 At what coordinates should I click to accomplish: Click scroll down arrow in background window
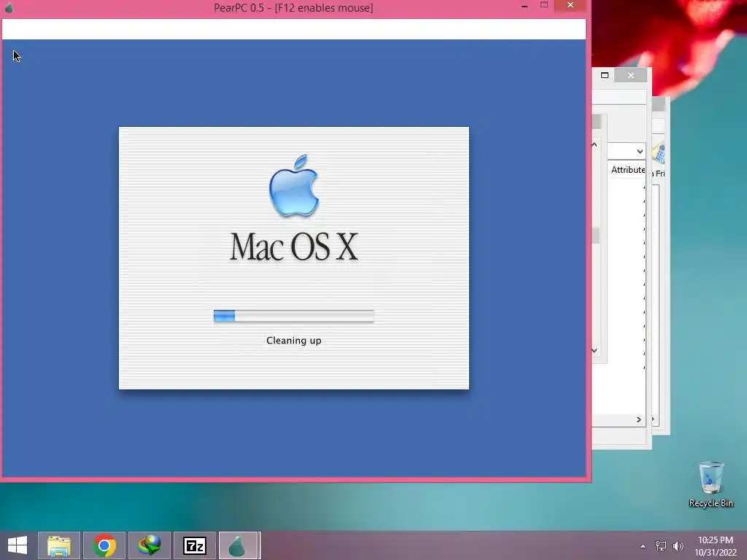pos(595,351)
